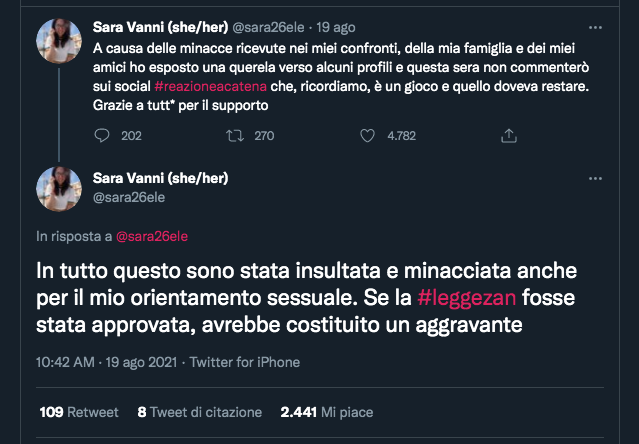This screenshot has height=444, width=639.
Task: Like the first tweet with the heart icon
Action: pyautogui.click(x=367, y=136)
